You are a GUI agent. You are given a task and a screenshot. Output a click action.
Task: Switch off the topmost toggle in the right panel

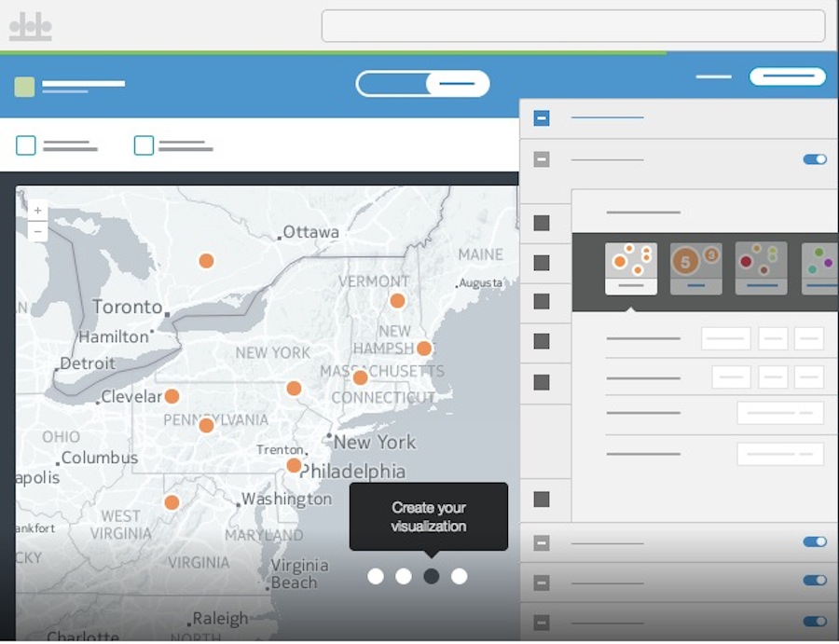(815, 159)
